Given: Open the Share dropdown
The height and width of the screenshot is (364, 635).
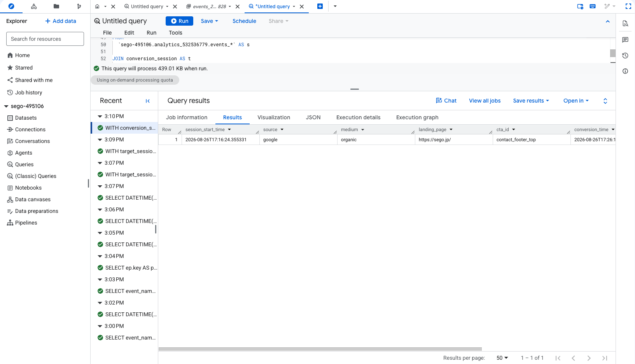Looking at the screenshot, I should [278, 21].
